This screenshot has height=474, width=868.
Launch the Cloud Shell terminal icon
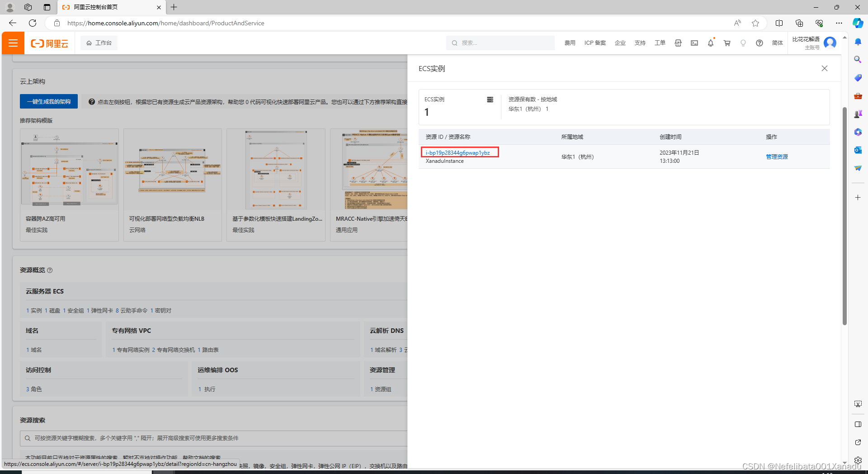click(694, 43)
